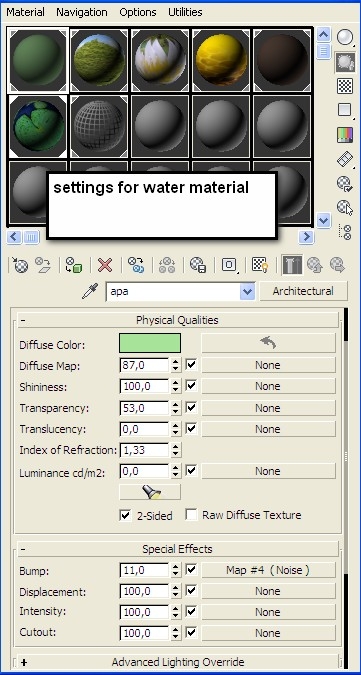
Task: Uncheck the Displacement map checkbox
Action: coord(191,591)
